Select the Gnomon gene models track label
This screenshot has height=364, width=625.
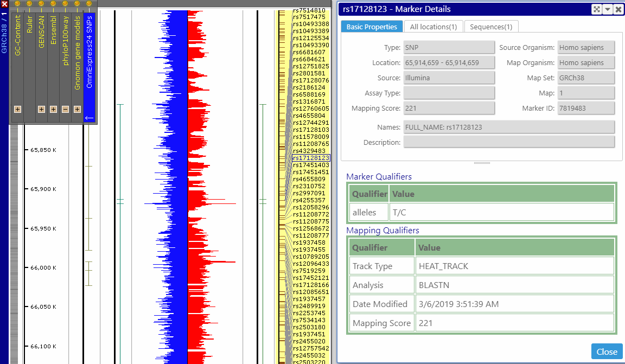78,53
